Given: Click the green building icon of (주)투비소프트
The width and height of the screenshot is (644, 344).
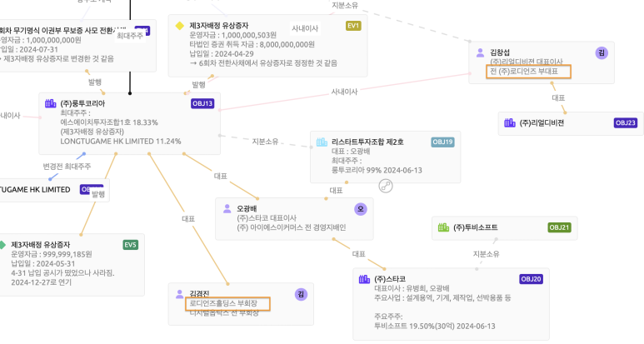Looking at the screenshot, I should pyautogui.click(x=443, y=227).
